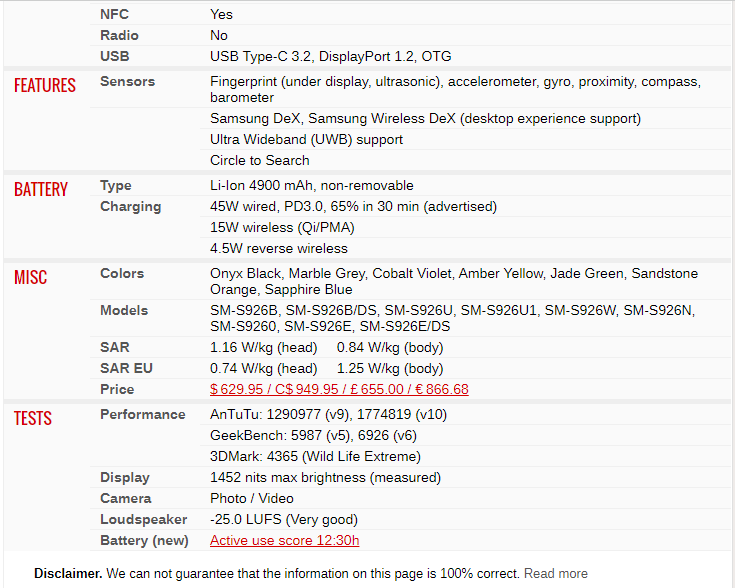This screenshot has height=588, width=735.
Task: Open the NFC glossary label
Action: (x=114, y=15)
